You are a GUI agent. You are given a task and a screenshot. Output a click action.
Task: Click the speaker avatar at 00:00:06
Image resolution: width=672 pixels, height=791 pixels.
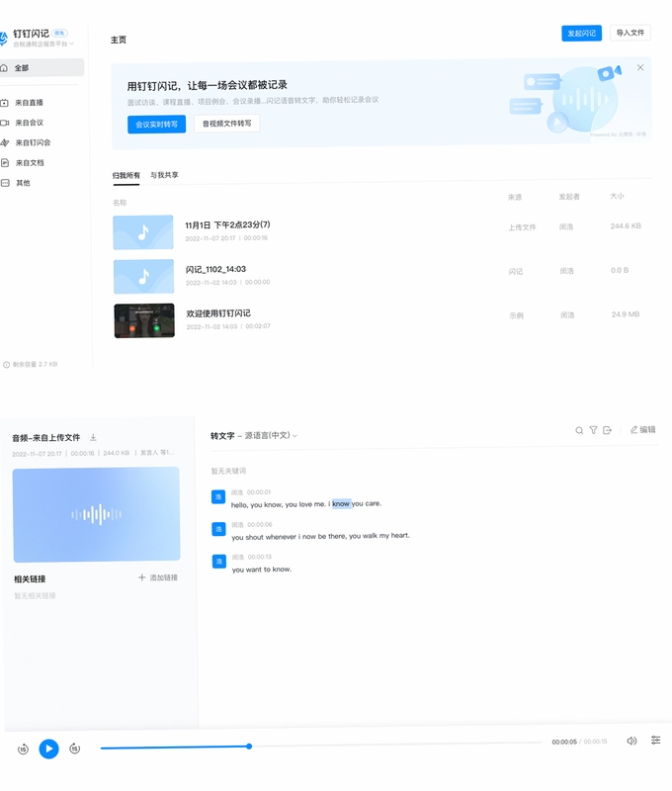(218, 529)
